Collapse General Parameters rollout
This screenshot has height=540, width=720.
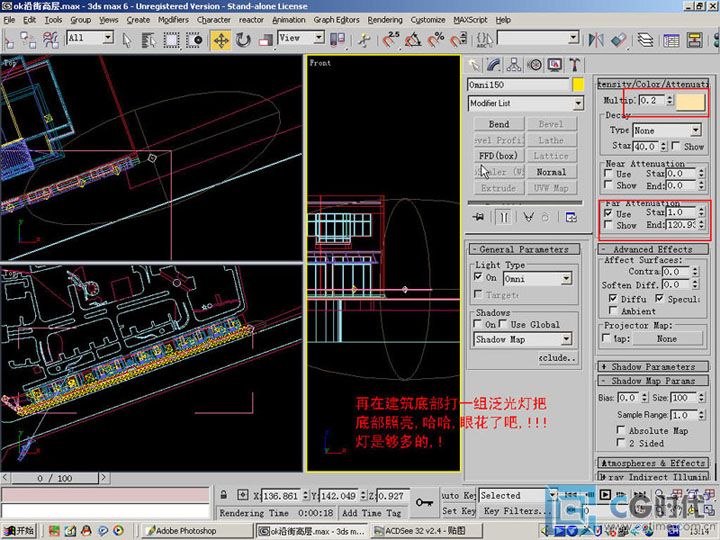(x=524, y=249)
